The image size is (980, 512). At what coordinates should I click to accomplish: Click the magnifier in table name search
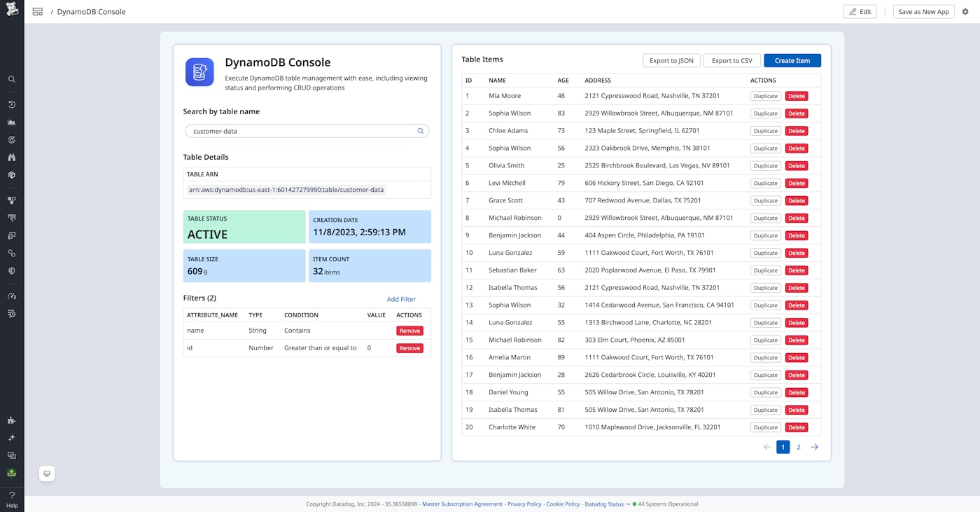(421, 131)
